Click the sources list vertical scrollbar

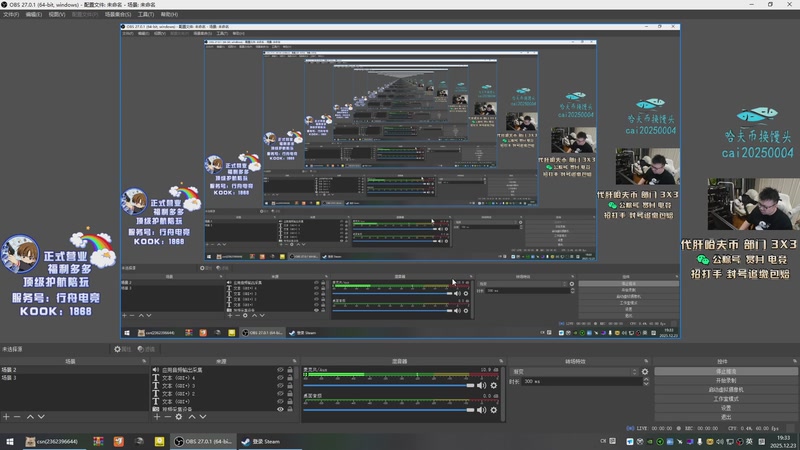(296, 388)
